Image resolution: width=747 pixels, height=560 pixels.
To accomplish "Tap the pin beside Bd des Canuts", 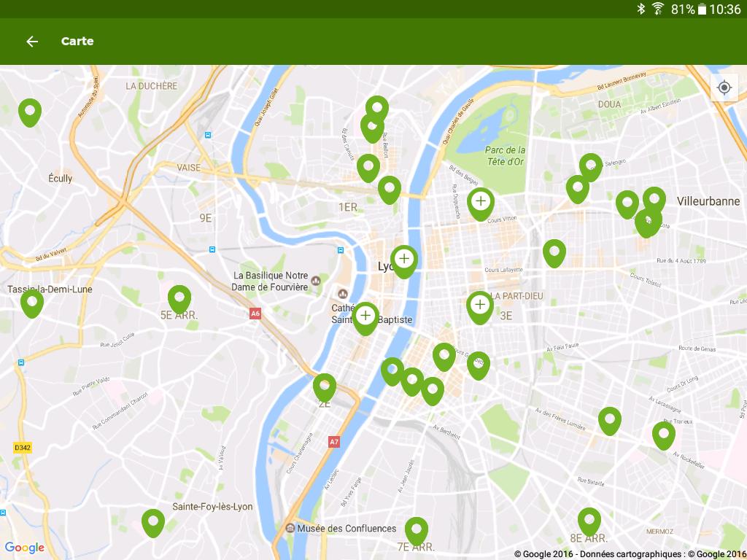I will [x=368, y=168].
